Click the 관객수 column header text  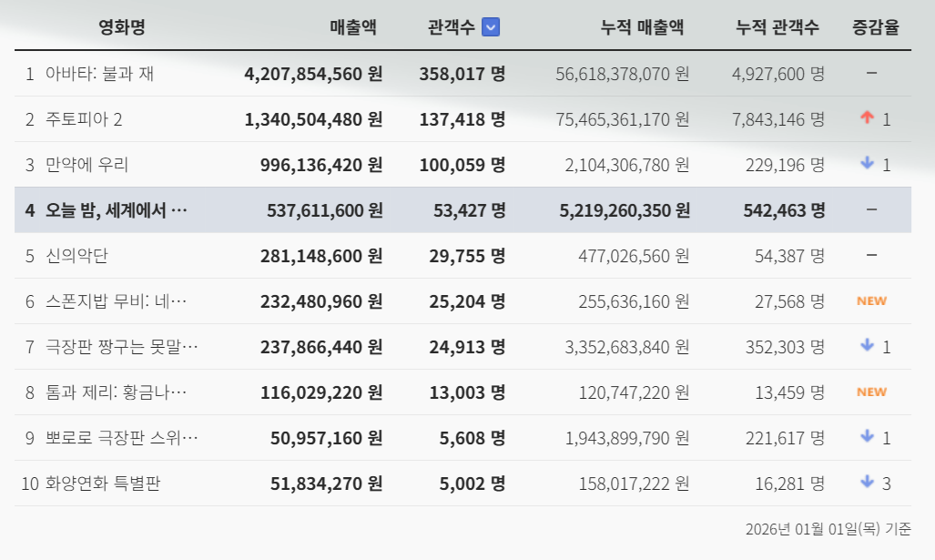(451, 26)
